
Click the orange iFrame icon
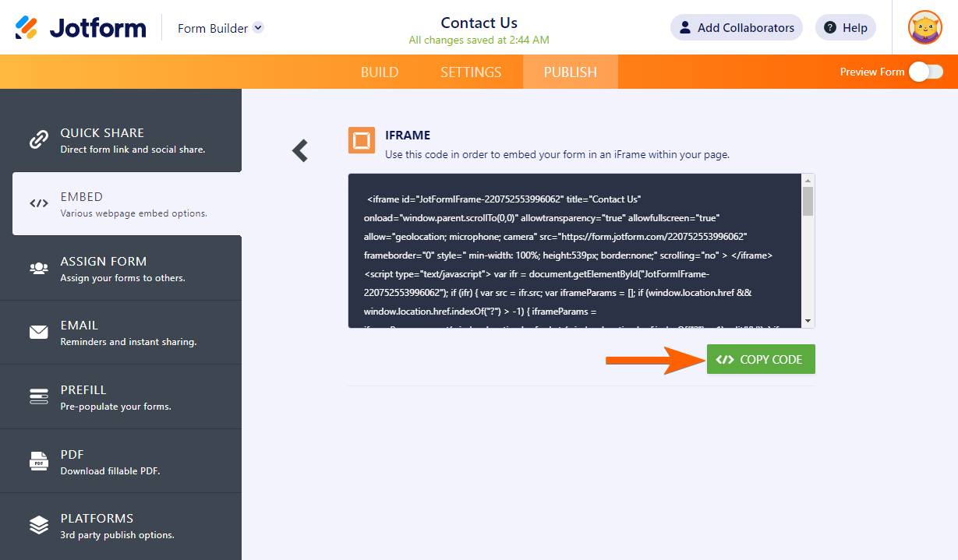pyautogui.click(x=362, y=140)
